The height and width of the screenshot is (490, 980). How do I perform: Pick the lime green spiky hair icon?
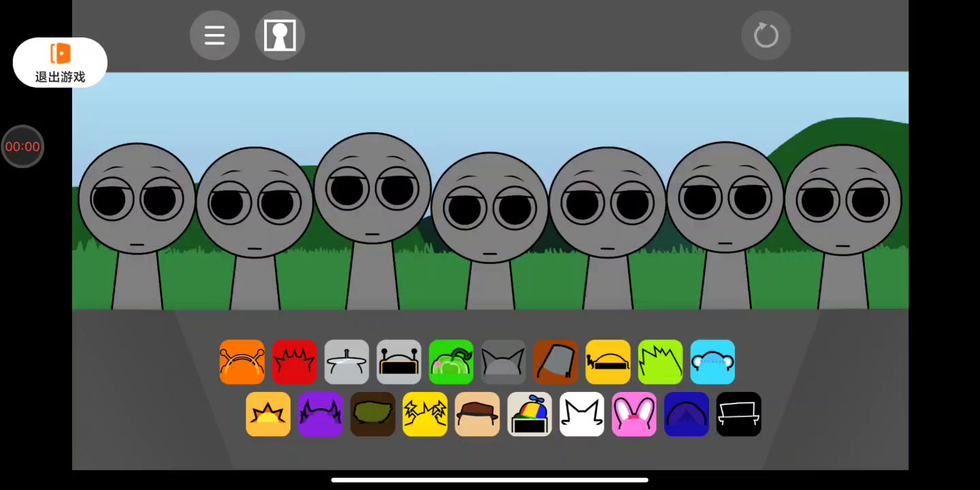(x=660, y=362)
